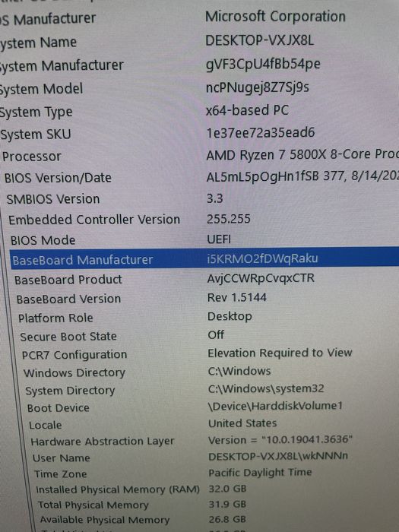Click the '31.9 GB' total memory value

click(x=227, y=504)
